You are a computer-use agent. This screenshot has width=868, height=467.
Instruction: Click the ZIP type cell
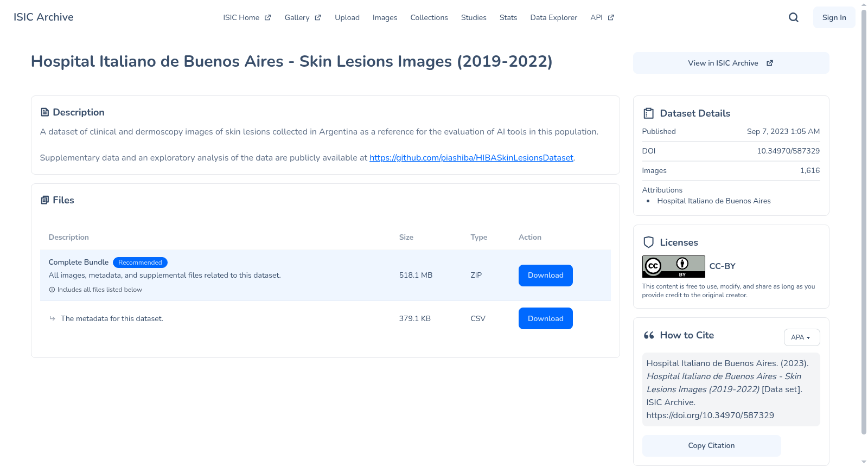tap(476, 276)
